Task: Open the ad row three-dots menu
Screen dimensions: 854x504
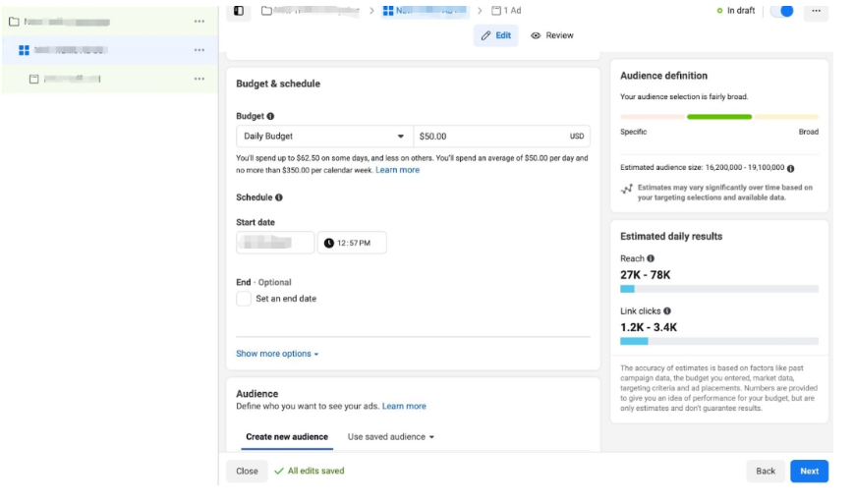Action: click(199, 79)
